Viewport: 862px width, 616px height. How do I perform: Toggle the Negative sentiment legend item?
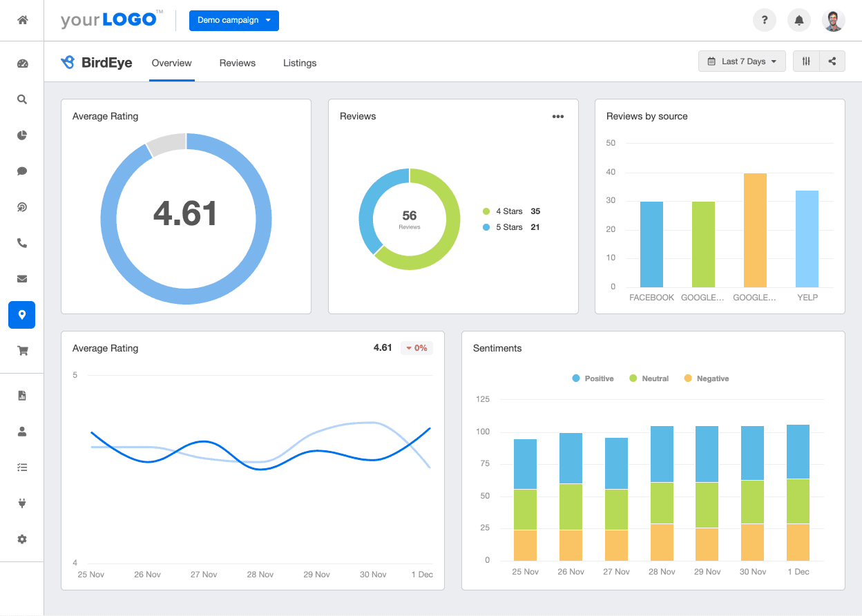click(706, 378)
